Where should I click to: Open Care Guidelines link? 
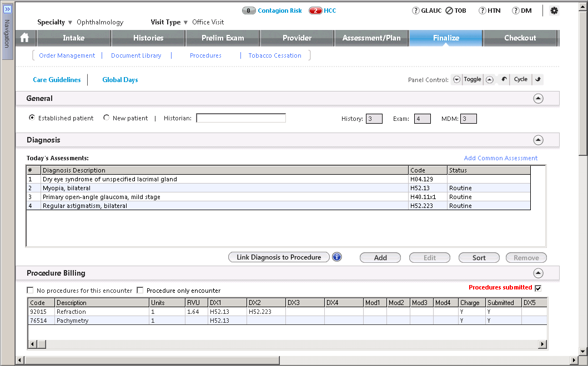[x=57, y=80]
